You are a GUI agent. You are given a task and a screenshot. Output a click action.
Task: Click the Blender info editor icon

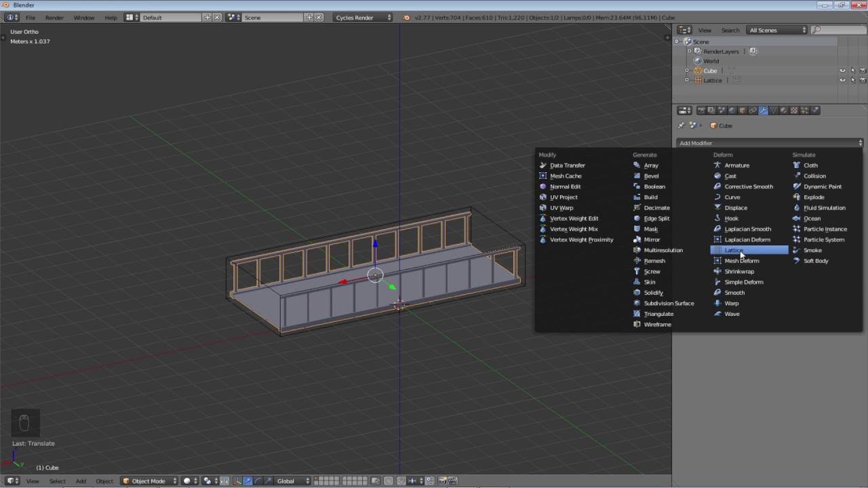coord(13,17)
